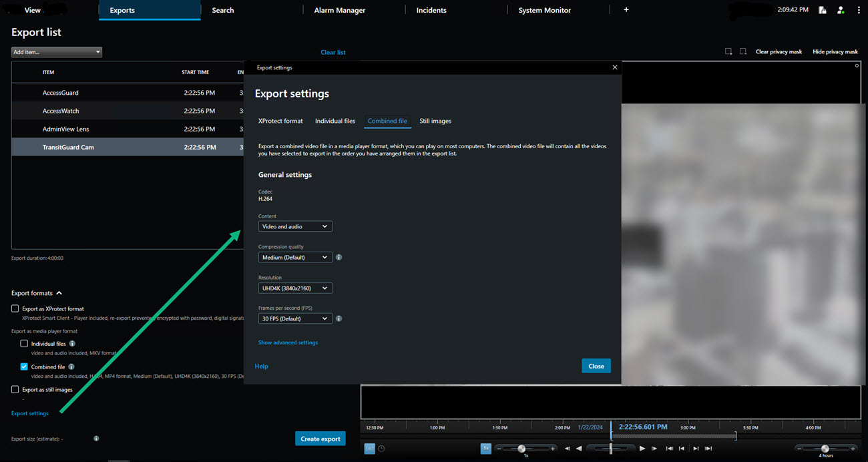
Task: Click the add privacy mask icon
Action: click(x=728, y=51)
